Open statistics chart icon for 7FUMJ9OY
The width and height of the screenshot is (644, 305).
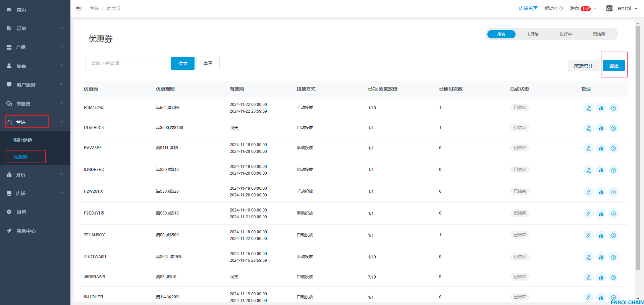(601, 235)
